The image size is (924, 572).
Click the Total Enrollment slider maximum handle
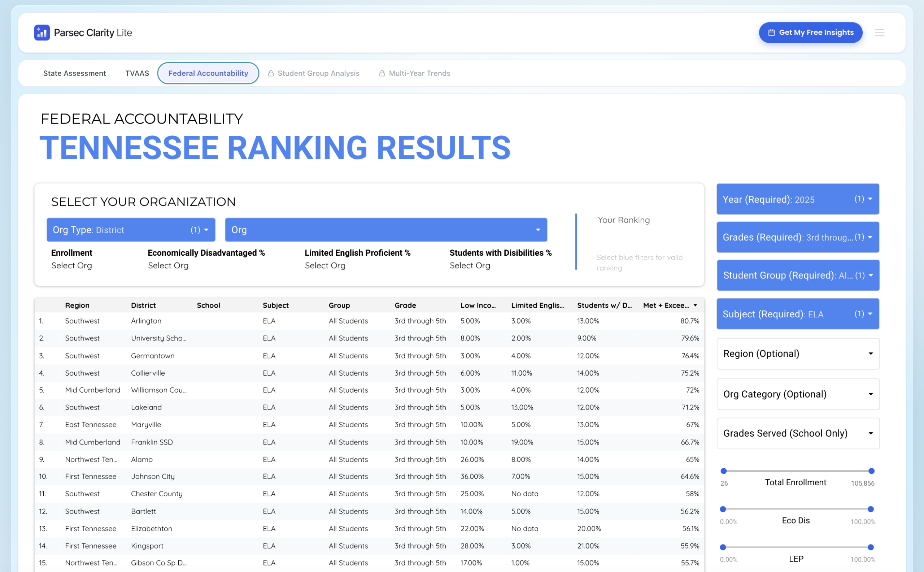pos(871,471)
